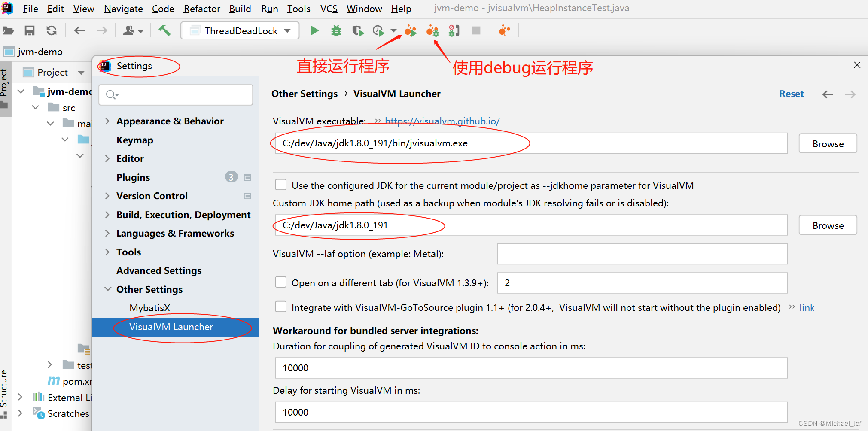Image resolution: width=868 pixels, height=431 pixels.
Task: Click the Debug with VisualVM icon
Action: 432,31
